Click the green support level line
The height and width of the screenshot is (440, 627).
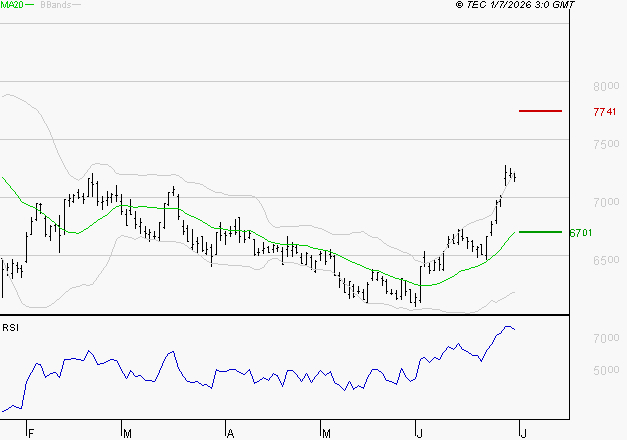point(540,232)
